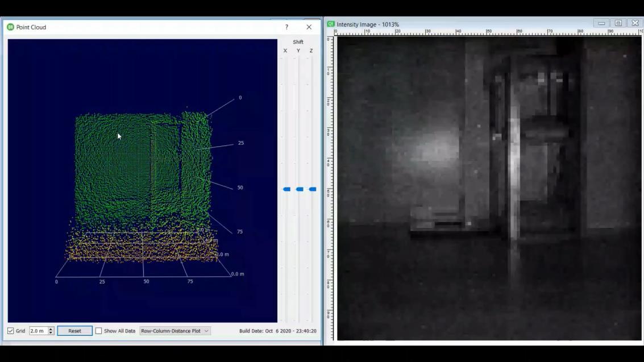Maximize the Intensity Image window

click(618, 23)
